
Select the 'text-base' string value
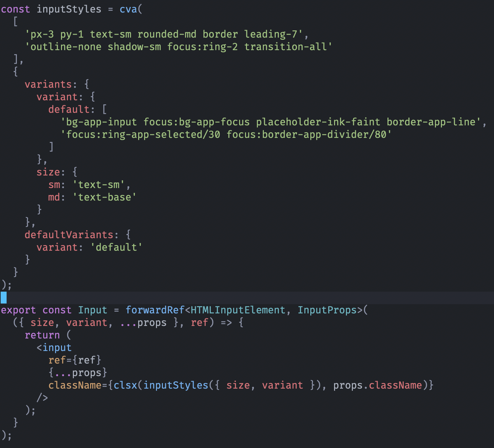tap(104, 197)
